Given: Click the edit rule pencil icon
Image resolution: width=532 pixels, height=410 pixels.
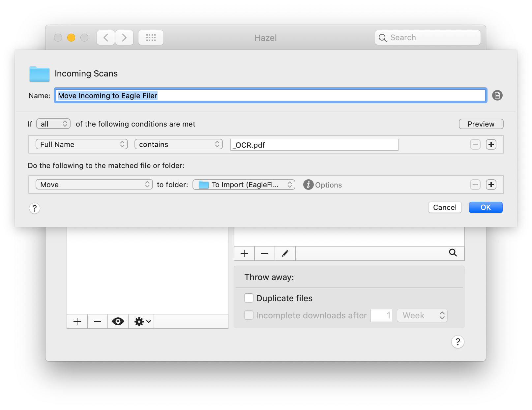Looking at the screenshot, I should (x=285, y=253).
